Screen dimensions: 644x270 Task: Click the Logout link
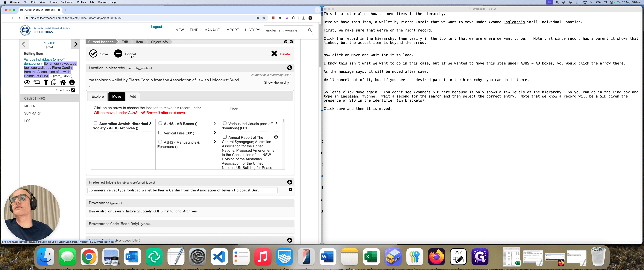[x=156, y=27]
